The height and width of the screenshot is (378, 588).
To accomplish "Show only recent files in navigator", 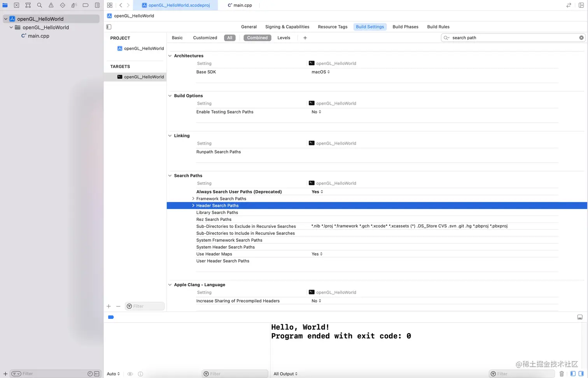I will click(x=90, y=374).
